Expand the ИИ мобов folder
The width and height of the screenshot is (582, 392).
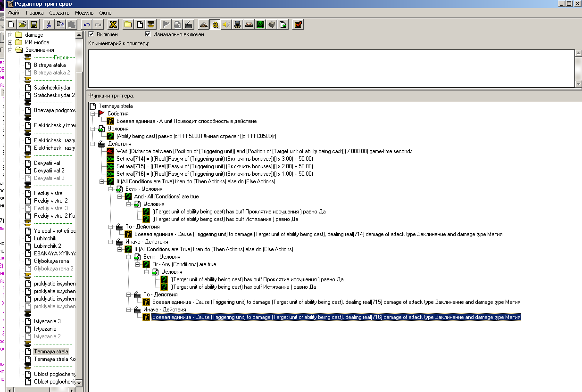10,42
